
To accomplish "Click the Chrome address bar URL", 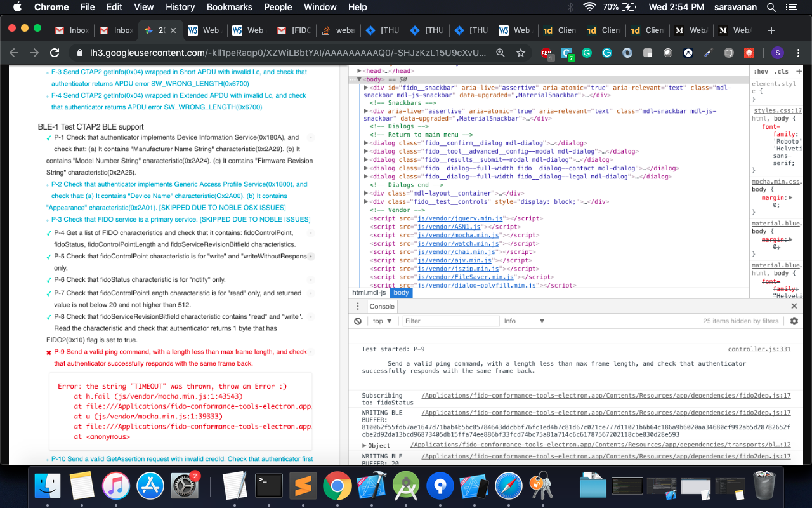I will (288, 53).
